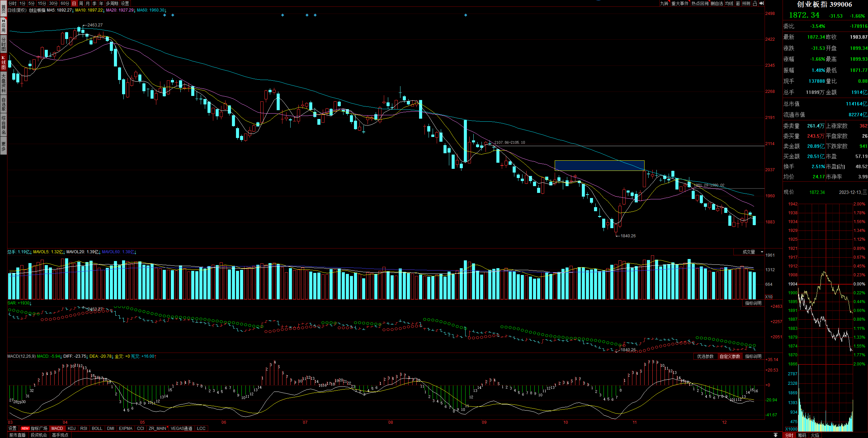Click 优选参数 in MACD panel
This screenshot has height=438, width=868.
click(x=705, y=356)
